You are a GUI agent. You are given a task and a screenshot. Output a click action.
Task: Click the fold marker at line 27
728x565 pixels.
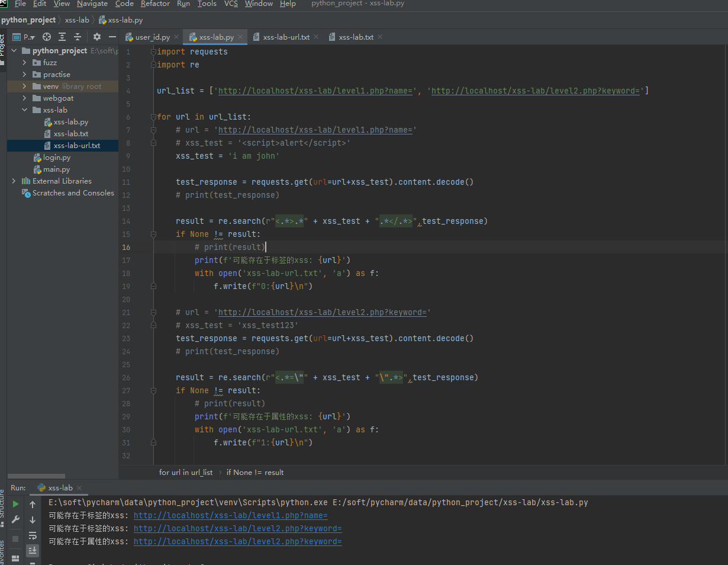(153, 390)
